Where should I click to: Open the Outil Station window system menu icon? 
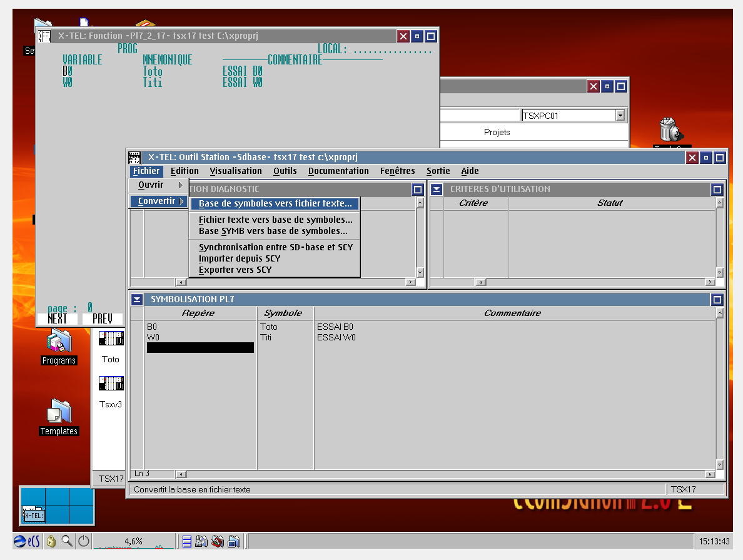pos(134,158)
